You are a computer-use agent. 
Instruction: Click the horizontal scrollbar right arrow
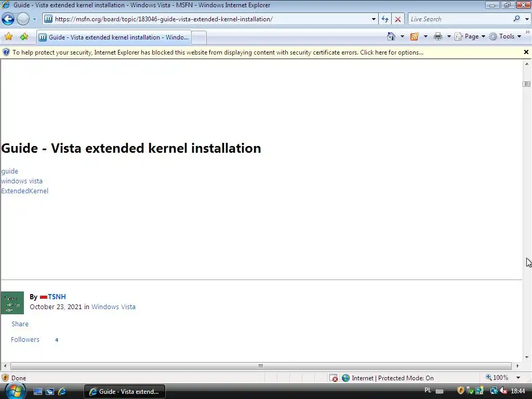(517, 366)
